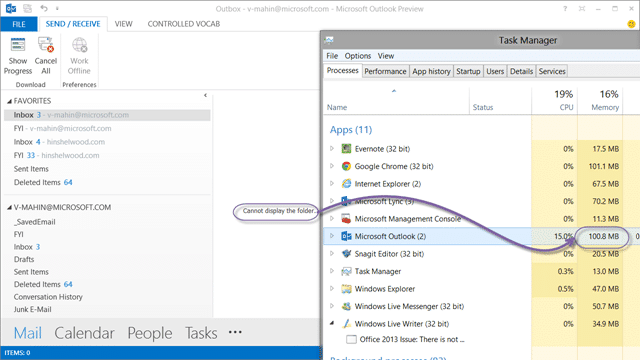Open Outlook help question mark

click(x=565, y=9)
